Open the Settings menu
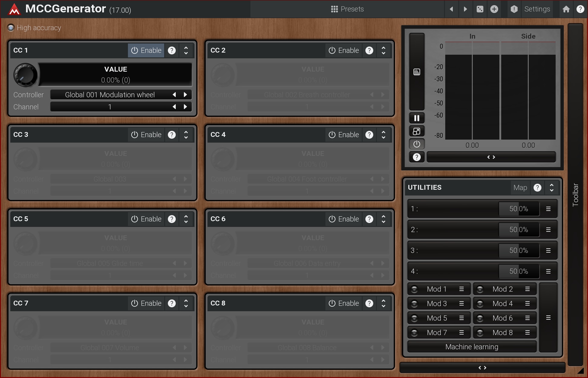The width and height of the screenshot is (588, 378). point(537,9)
